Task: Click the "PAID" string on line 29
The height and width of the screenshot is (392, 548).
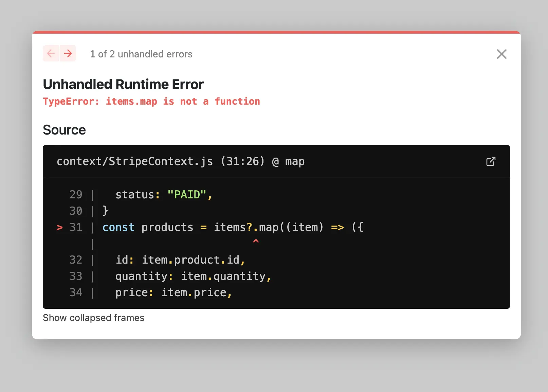Action: [x=187, y=195]
